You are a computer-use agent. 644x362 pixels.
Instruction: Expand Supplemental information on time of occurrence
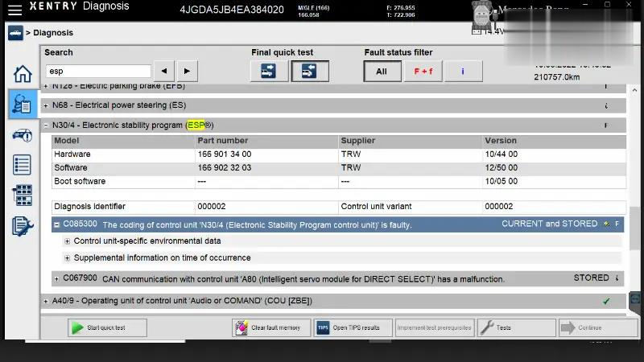click(67, 258)
